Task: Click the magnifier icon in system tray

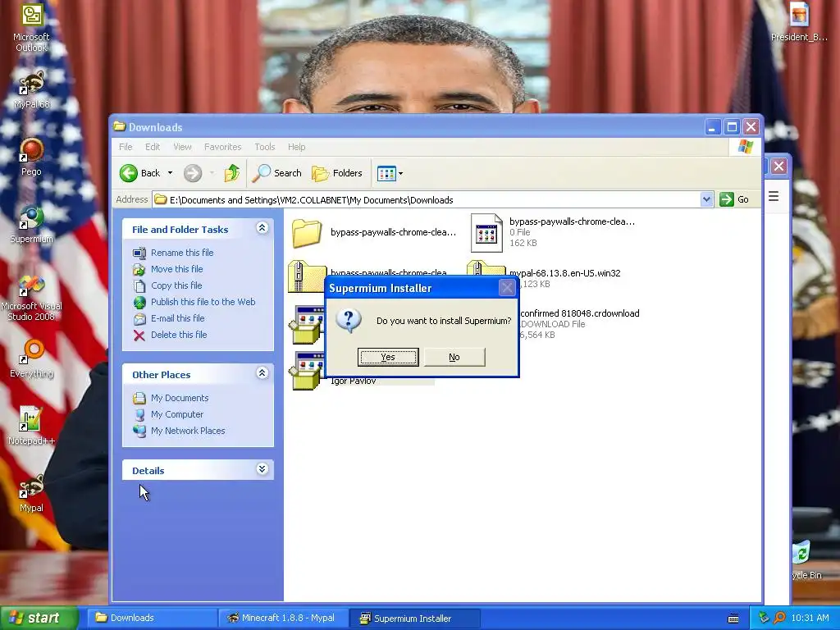Action: (x=779, y=618)
